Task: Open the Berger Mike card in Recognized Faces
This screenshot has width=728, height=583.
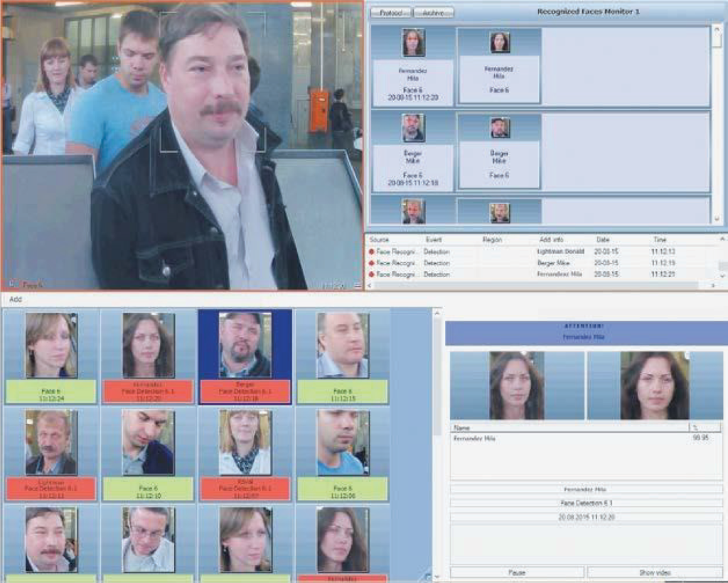Action: [412, 152]
